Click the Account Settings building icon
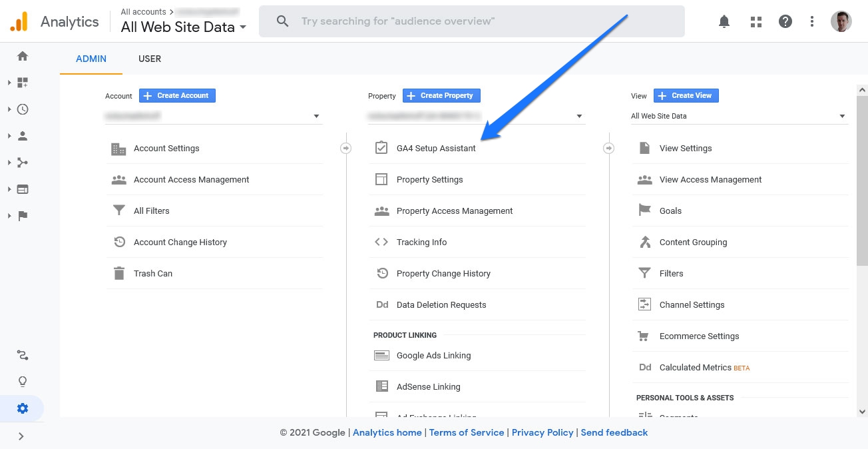The height and width of the screenshot is (449, 868). click(x=118, y=149)
